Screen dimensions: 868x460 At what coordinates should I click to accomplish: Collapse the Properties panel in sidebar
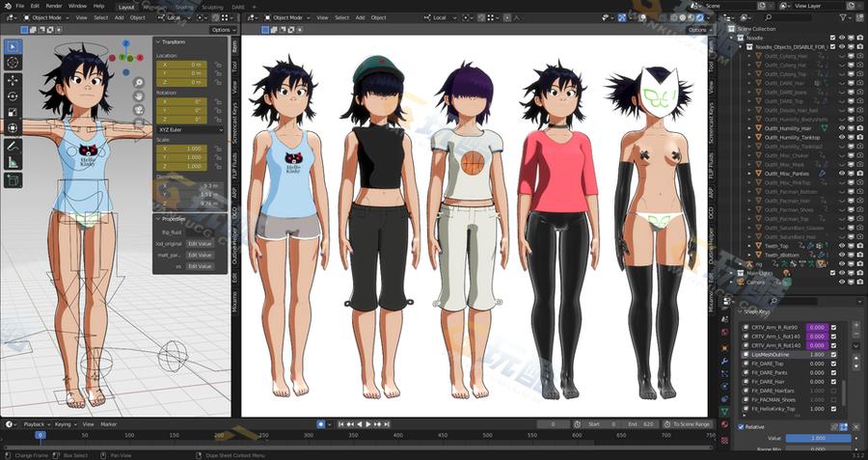pyautogui.click(x=157, y=219)
